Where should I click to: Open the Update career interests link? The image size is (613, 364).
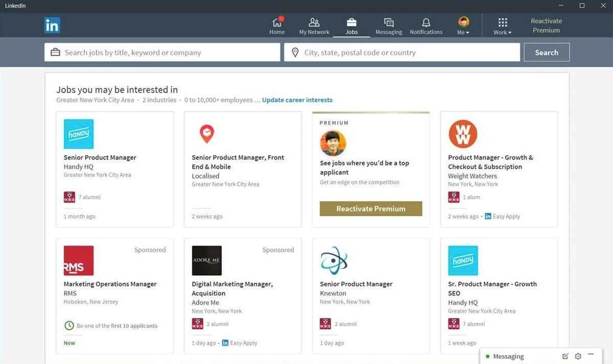(x=297, y=100)
